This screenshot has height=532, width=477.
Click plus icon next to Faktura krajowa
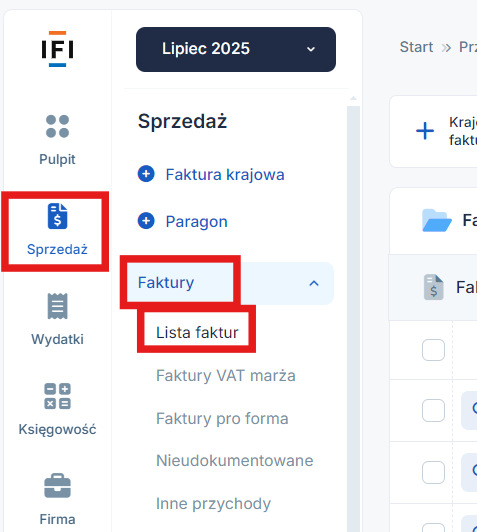coord(146,174)
